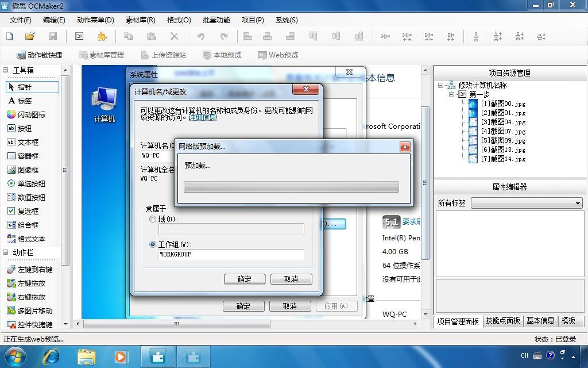Image resolution: width=588 pixels, height=368 pixels.
Task: Switch to the 基本信息 tab
Action: coord(540,321)
